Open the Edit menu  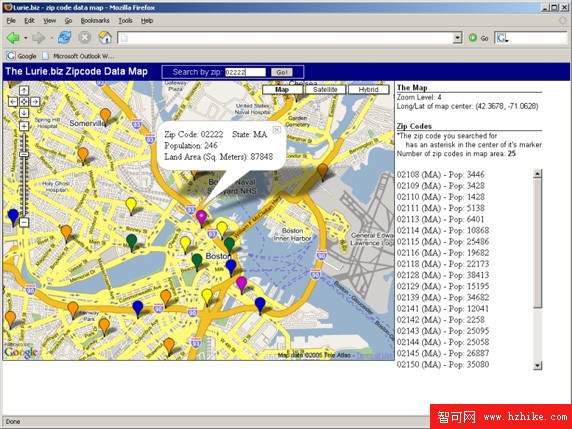(x=29, y=21)
